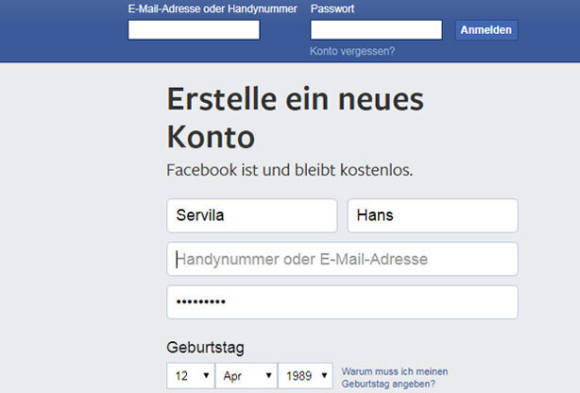Open the birthday year dropdown showing 1989
This screenshot has width=580, height=393.
305,376
